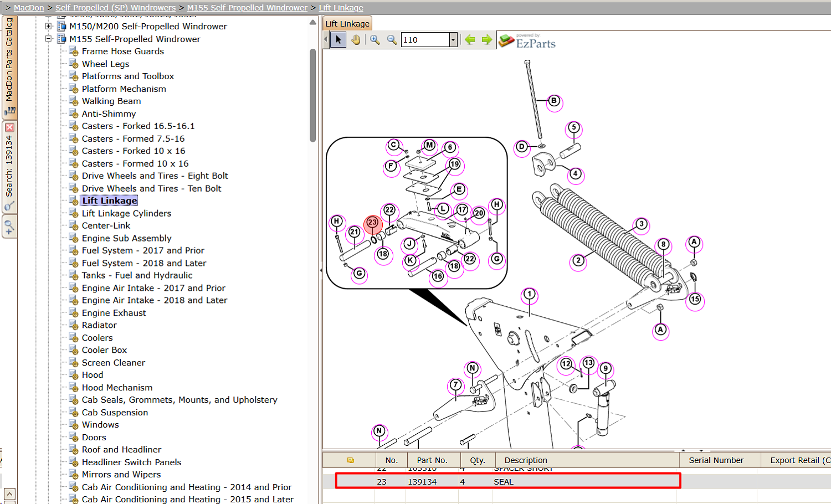Close the Search: 139134 tab
The height and width of the screenshot is (504, 831).
(9, 127)
